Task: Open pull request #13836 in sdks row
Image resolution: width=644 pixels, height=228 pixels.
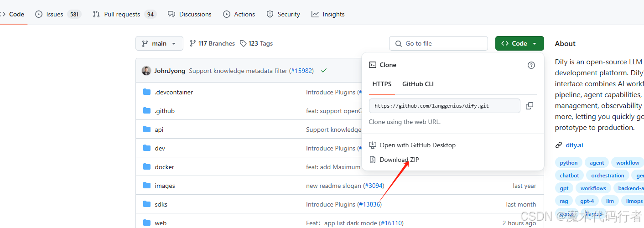Action: point(369,204)
